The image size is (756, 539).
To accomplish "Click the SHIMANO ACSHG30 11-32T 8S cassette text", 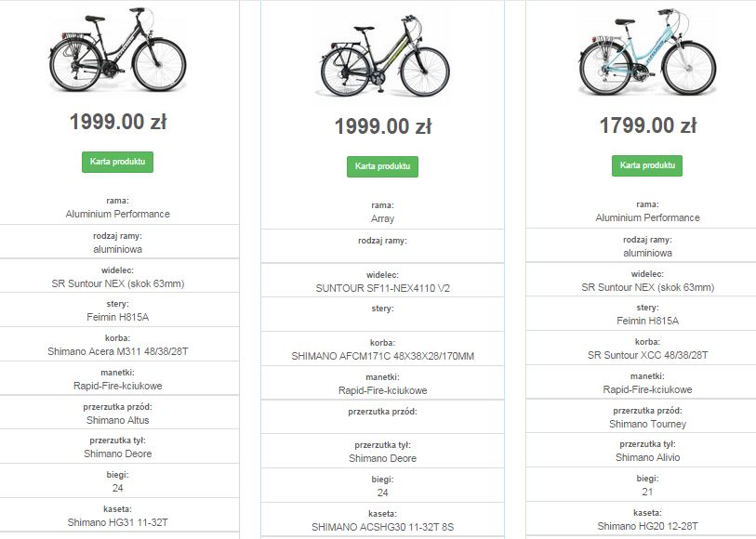I will [x=382, y=527].
